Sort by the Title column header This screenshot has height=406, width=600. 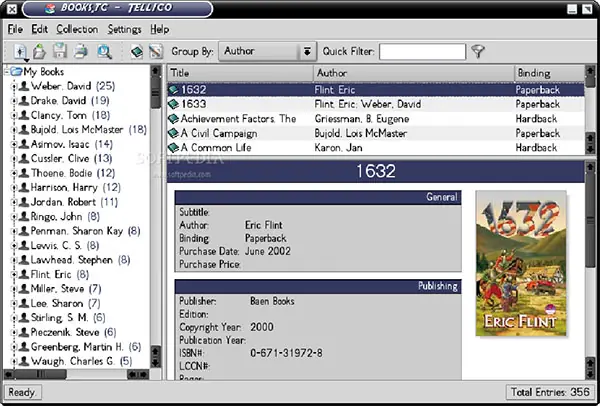point(240,73)
